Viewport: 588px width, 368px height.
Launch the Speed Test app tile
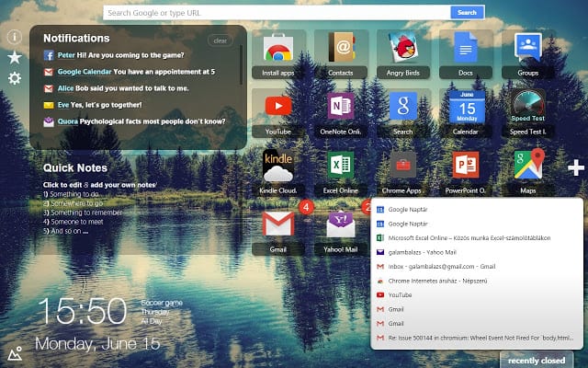528,113
